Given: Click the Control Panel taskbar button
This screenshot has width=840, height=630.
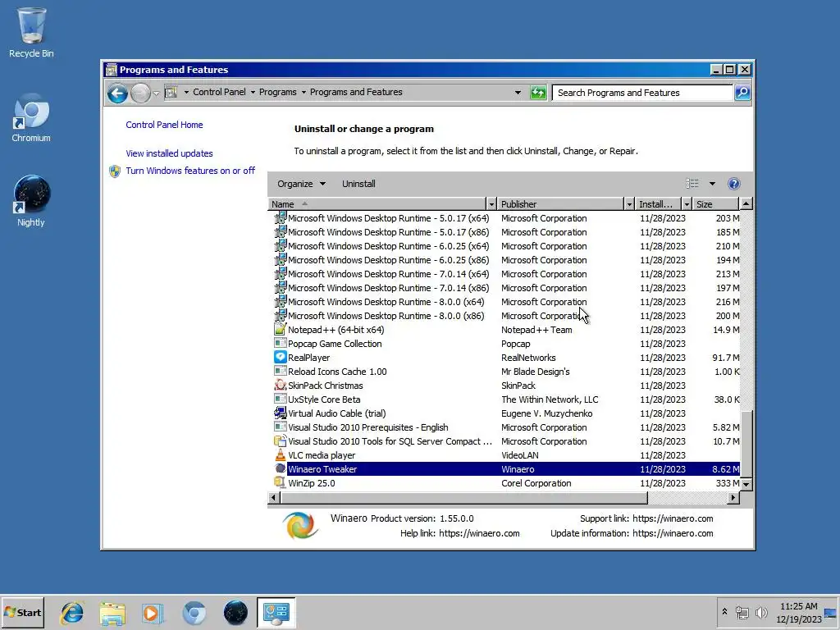Looking at the screenshot, I should click(276, 612).
